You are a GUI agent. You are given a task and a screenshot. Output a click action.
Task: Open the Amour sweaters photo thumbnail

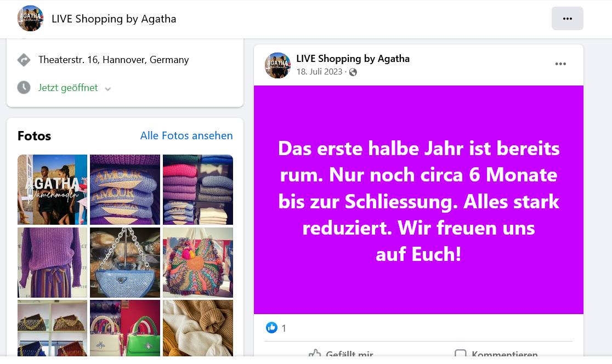(x=125, y=190)
